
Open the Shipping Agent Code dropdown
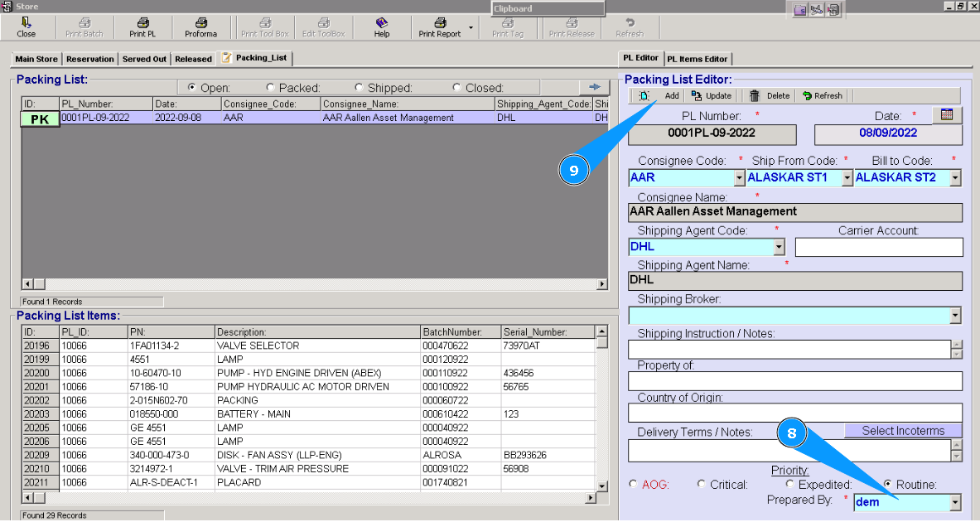778,247
